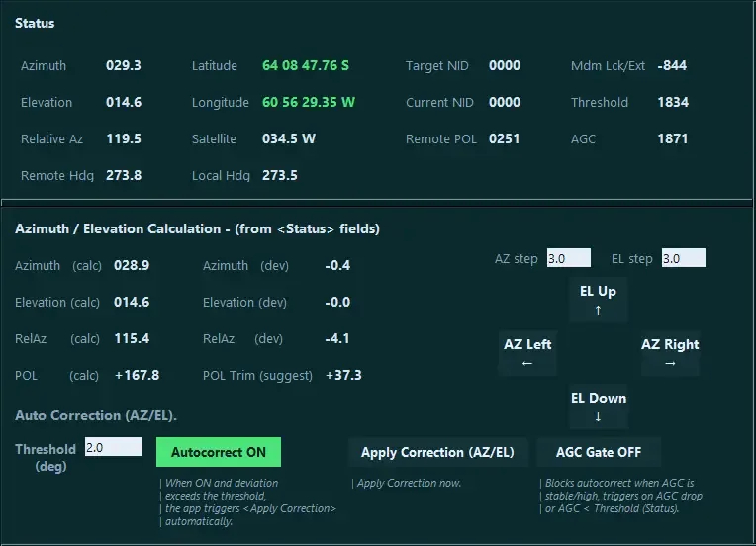Click the Auto Correction (AZ/EL). heading
The height and width of the screenshot is (546, 756).
(96, 415)
